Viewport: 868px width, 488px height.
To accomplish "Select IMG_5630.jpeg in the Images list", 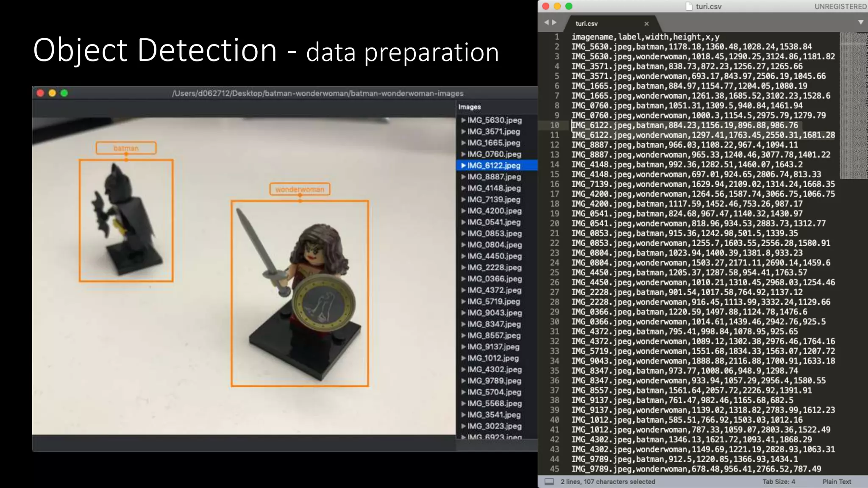I will click(x=495, y=120).
